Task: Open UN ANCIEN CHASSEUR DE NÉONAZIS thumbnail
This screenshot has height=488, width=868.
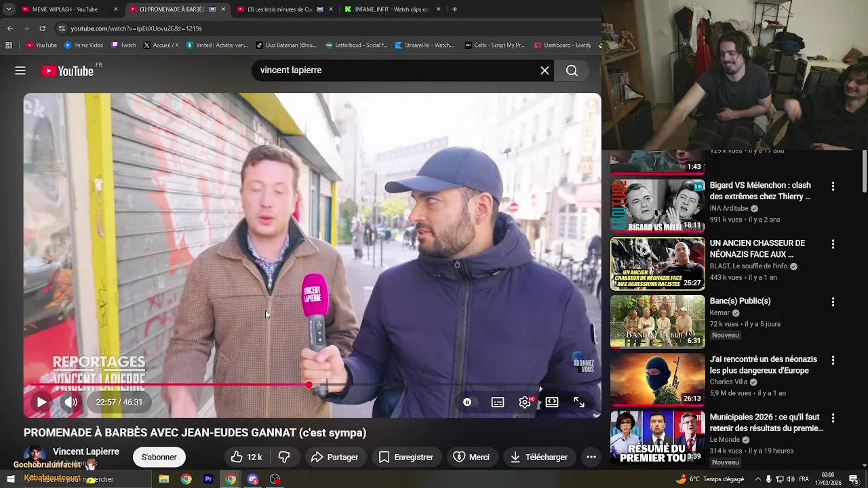Action: tap(658, 264)
